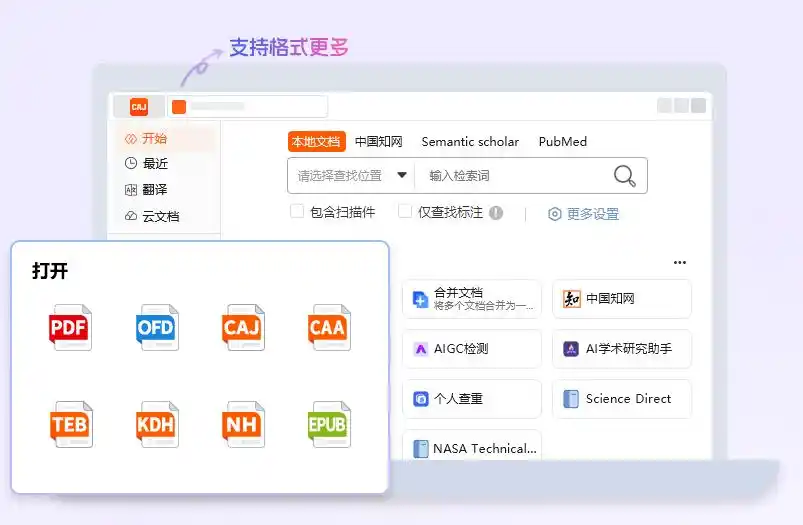The image size is (803, 525).
Task: Click the AI学术研究助手 card icon
Action: [571, 349]
